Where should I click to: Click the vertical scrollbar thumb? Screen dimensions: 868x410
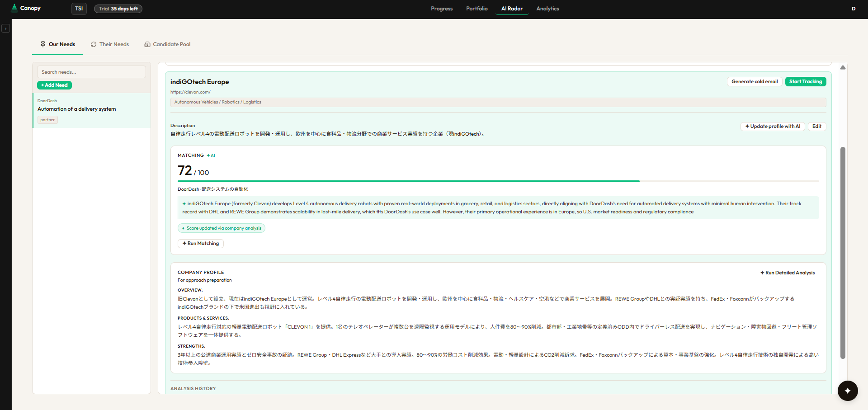point(843,253)
